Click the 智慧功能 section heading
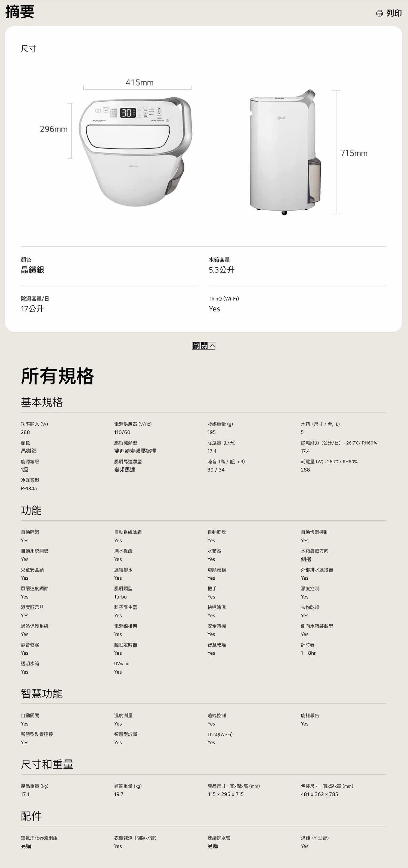The image size is (408, 868). 42,694
